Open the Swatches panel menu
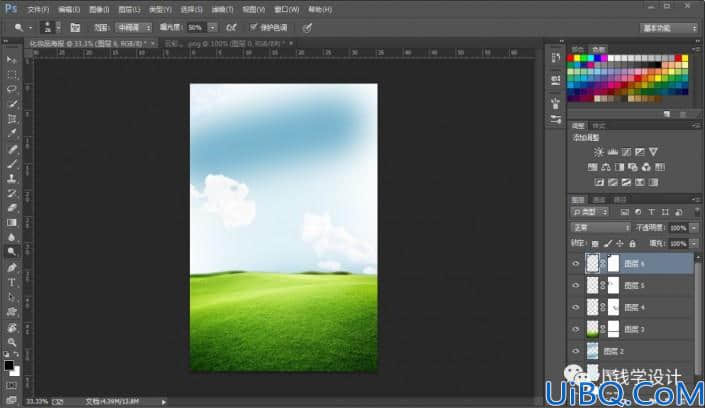The width and height of the screenshot is (705, 408). point(697,49)
